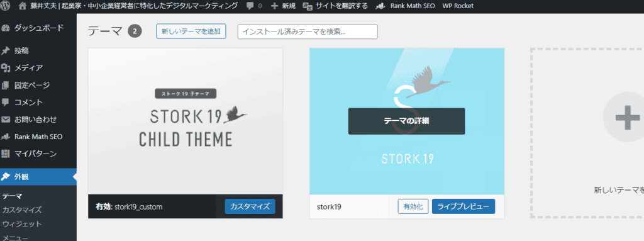Click the pages icon next to 固定ページ
Image resolution: width=644 pixels, height=241 pixels.
click(x=6, y=86)
